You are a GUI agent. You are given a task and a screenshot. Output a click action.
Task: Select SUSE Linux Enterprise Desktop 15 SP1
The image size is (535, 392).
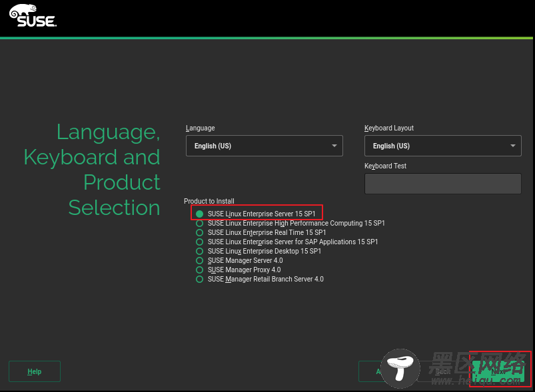point(259,251)
